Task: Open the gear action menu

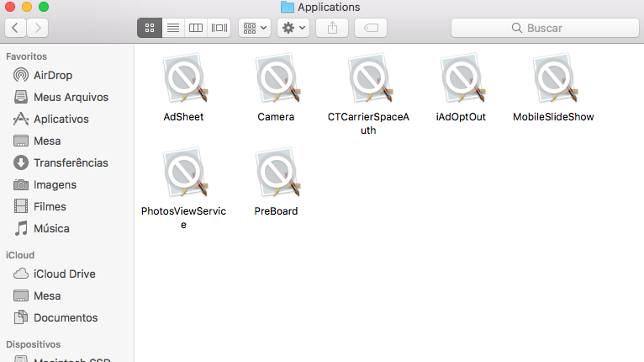Action: pyautogui.click(x=293, y=28)
